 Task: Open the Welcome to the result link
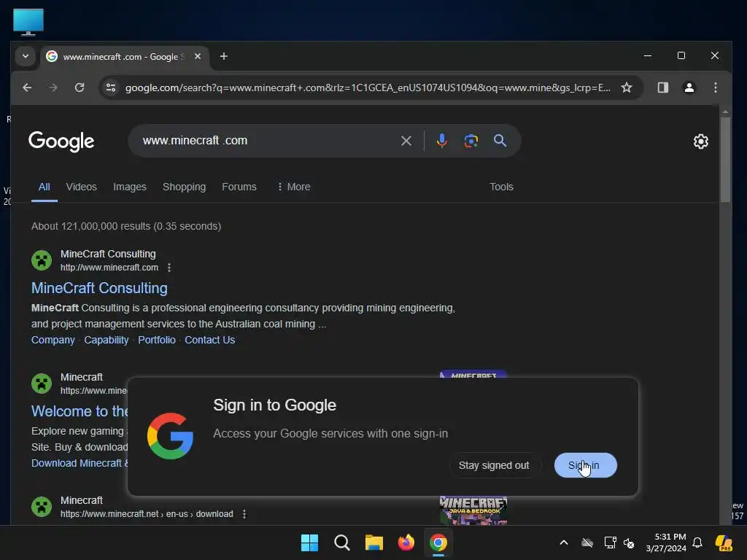click(80, 411)
